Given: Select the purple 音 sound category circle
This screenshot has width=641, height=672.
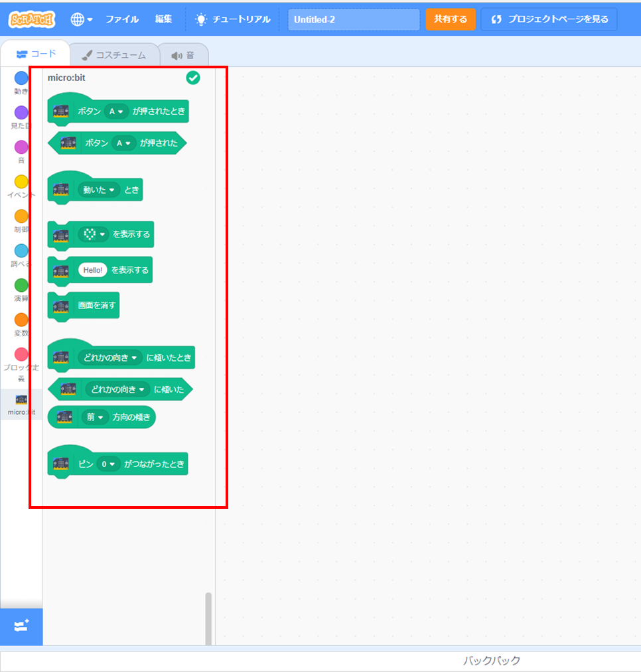Looking at the screenshot, I should coord(21,147).
